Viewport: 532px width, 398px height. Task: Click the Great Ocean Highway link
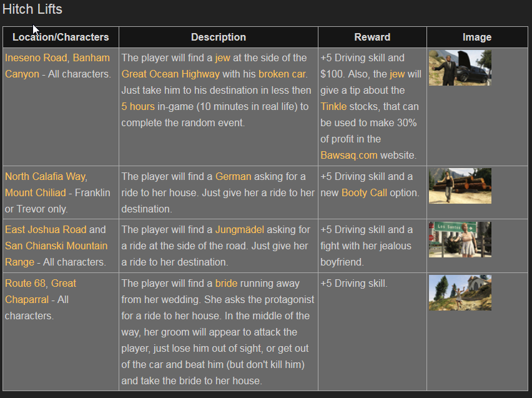click(170, 74)
